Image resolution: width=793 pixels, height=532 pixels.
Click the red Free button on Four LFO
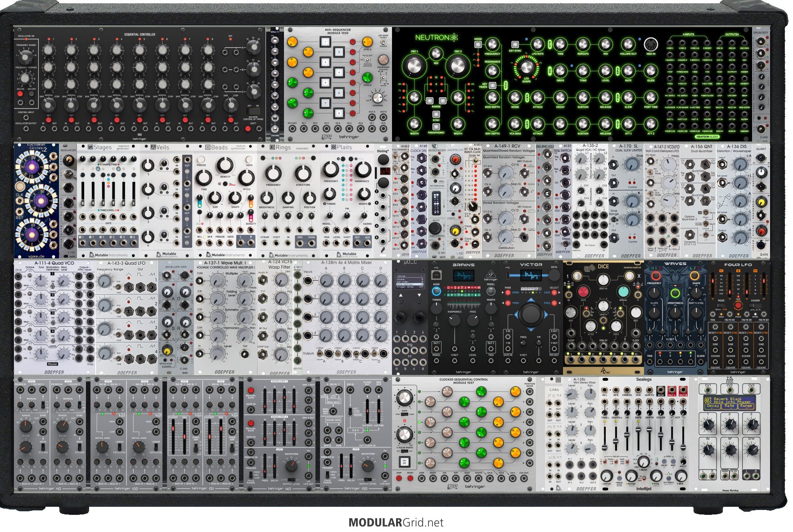point(738,305)
